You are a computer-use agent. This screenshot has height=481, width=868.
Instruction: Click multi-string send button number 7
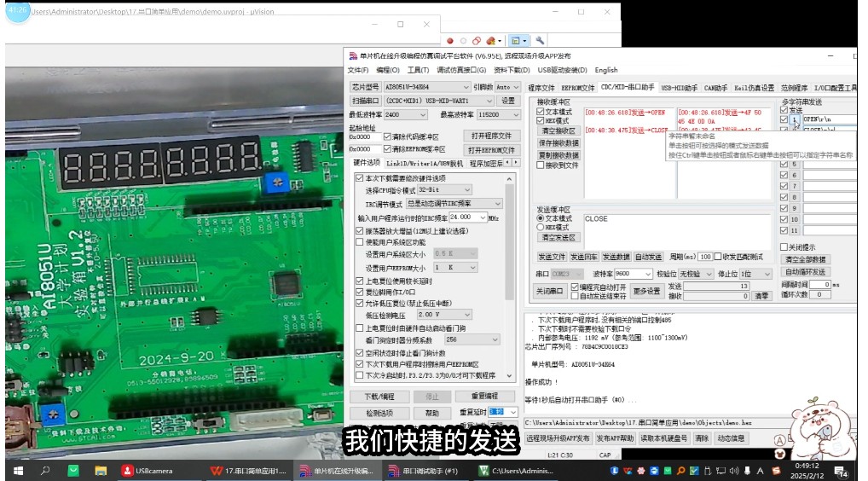(x=795, y=186)
